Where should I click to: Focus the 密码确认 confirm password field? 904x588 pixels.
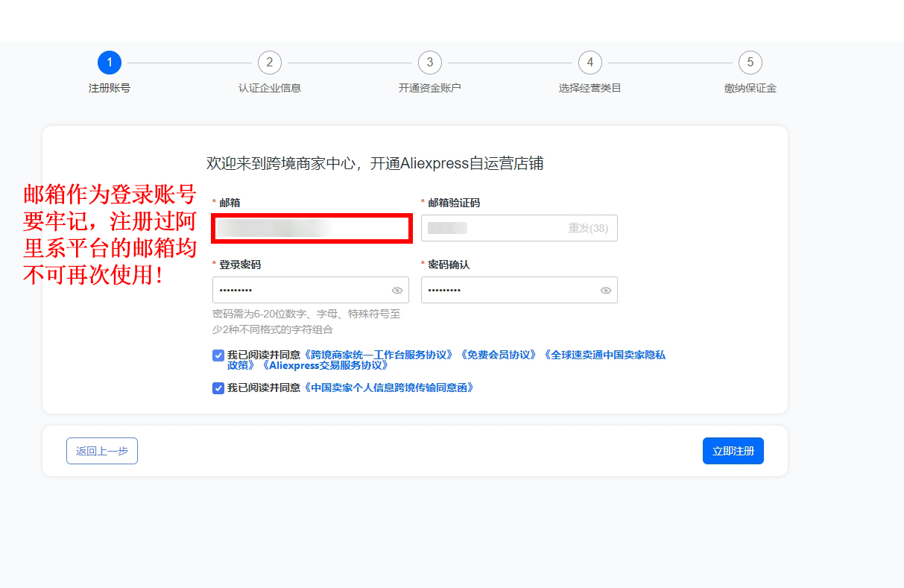[507, 291]
